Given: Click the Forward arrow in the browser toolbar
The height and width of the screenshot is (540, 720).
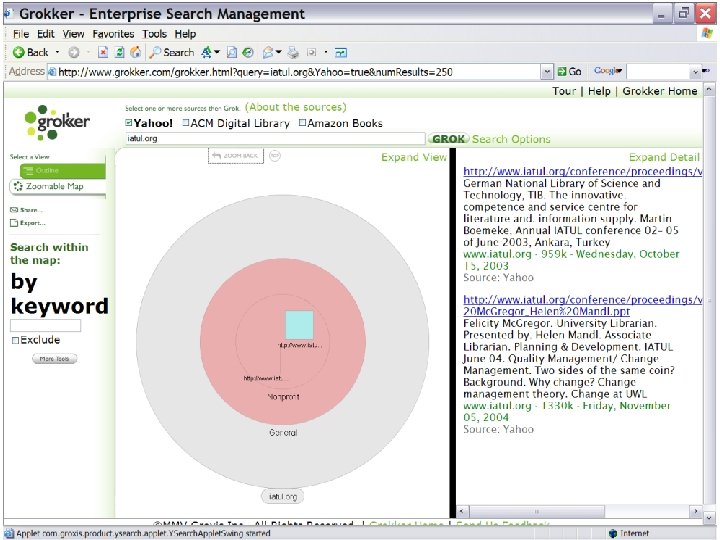Looking at the screenshot, I should tap(73, 53).
